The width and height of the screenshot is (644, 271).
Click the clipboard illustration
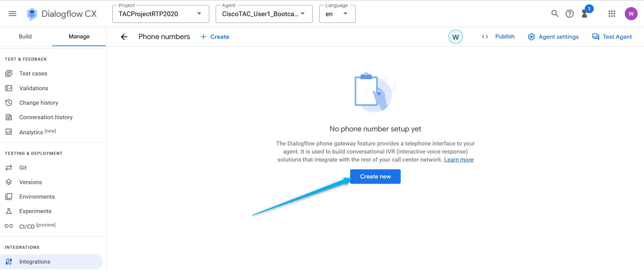tap(375, 92)
